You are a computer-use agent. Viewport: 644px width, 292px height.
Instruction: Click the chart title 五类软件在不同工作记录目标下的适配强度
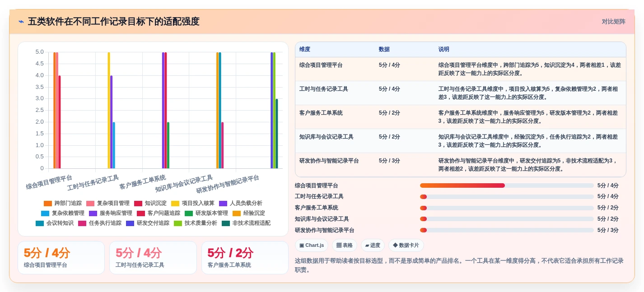(113, 22)
